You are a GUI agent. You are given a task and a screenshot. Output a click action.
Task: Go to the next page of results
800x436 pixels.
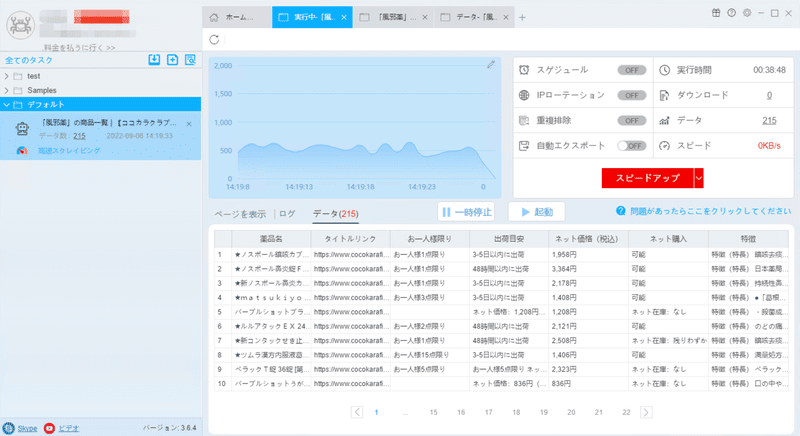tap(646, 412)
